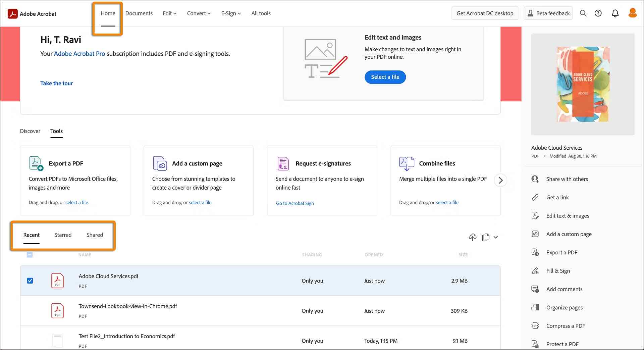Check Townsend-Lookbook-view-in-Chrome.pdf row
The width and height of the screenshot is (644, 350).
tap(30, 311)
